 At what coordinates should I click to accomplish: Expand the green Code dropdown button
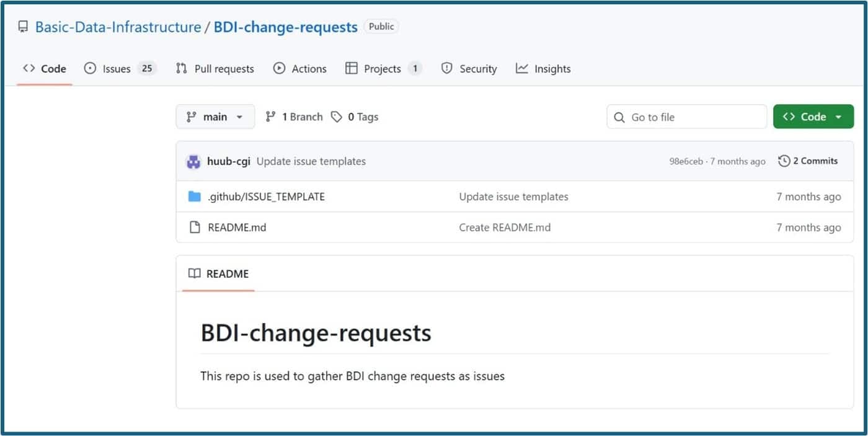click(x=813, y=117)
